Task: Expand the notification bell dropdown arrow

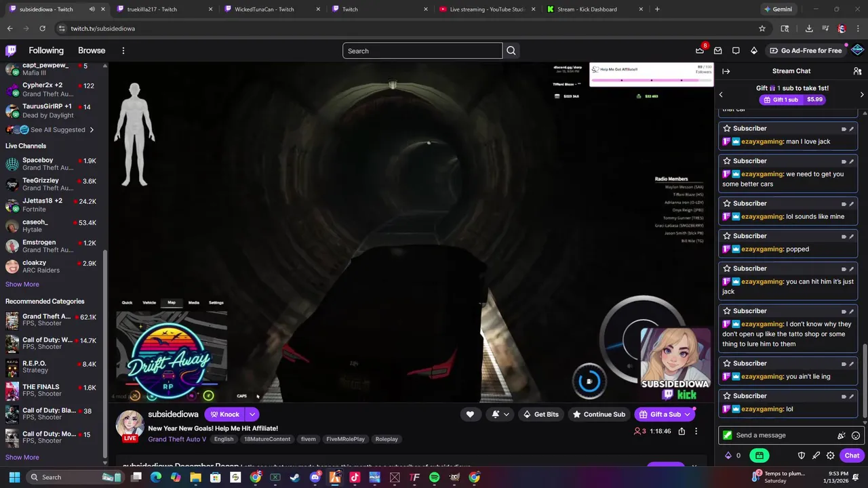Action: pos(507,414)
